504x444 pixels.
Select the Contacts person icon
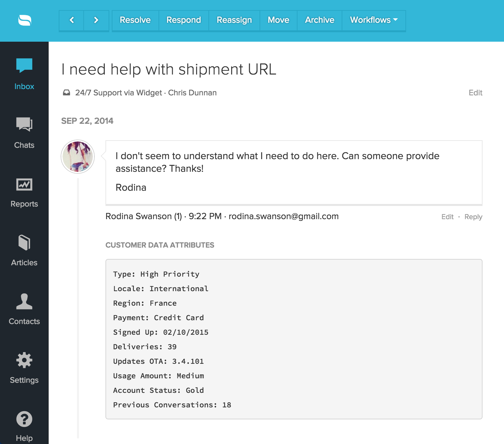point(24,302)
